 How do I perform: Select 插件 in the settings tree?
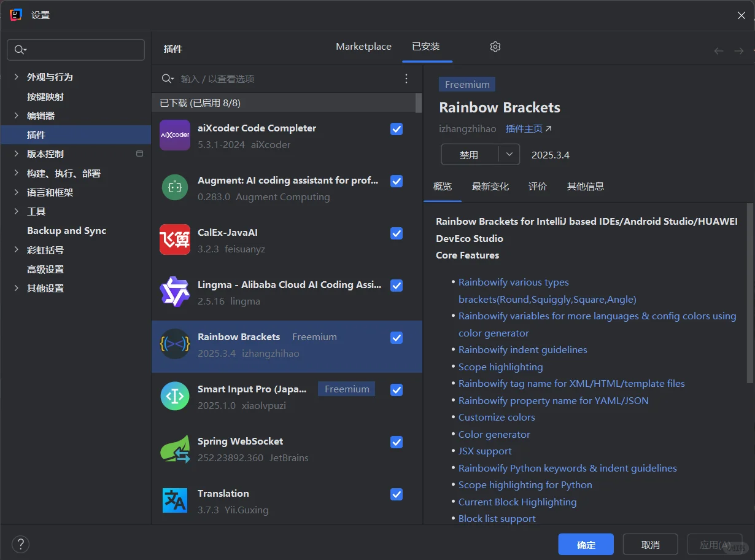pos(75,134)
